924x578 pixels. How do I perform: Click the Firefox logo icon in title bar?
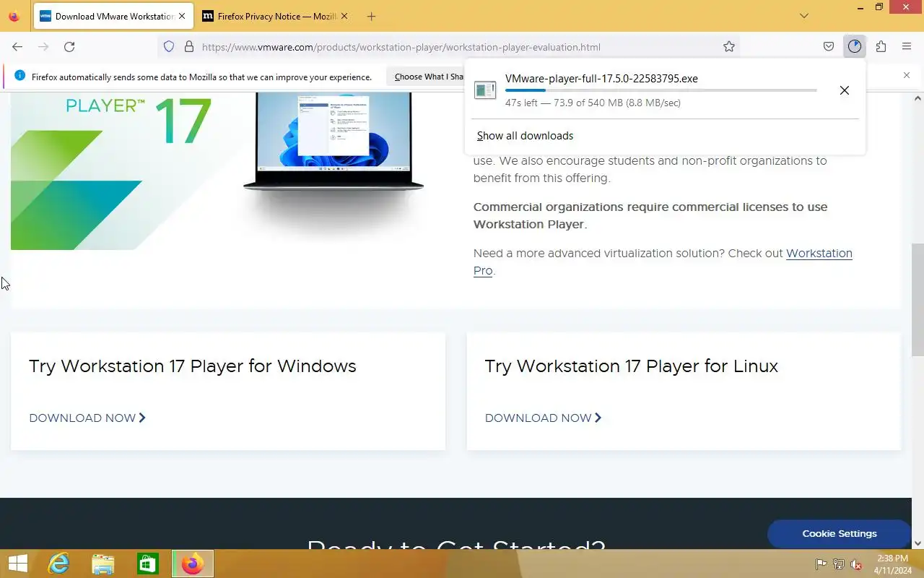pos(14,16)
